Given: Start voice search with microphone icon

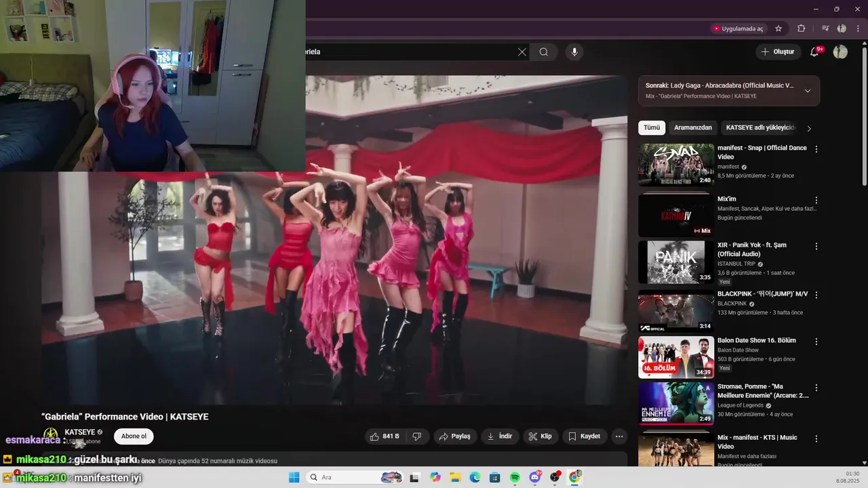Looking at the screenshot, I should tap(574, 52).
